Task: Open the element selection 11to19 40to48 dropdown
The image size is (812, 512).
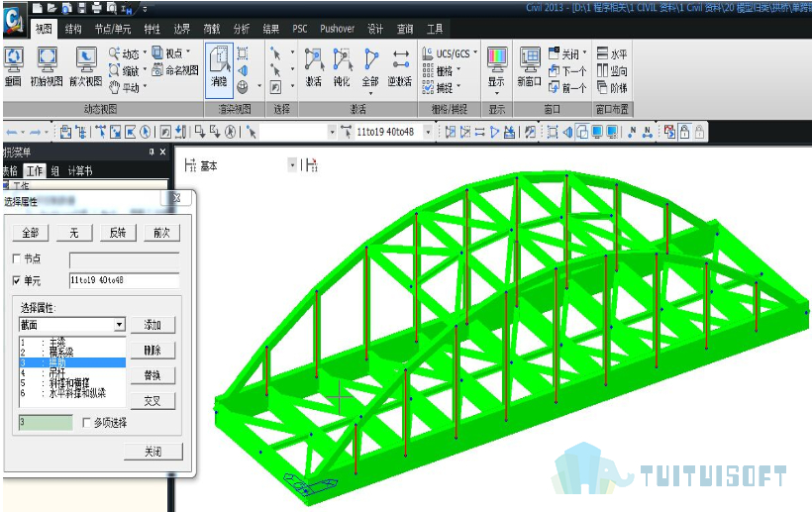Action: pos(428,133)
